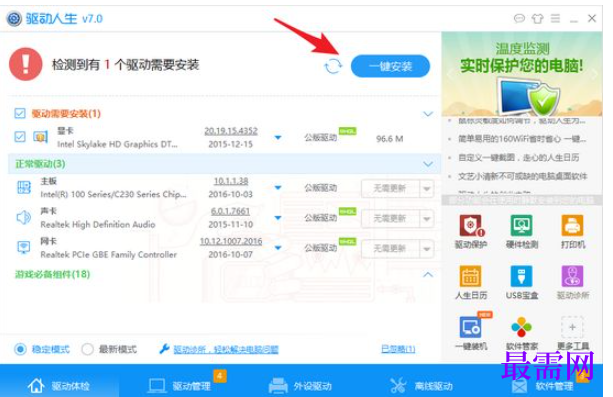Open version dropdown for 主板 driver
This screenshot has width=613, height=397.
[278, 188]
